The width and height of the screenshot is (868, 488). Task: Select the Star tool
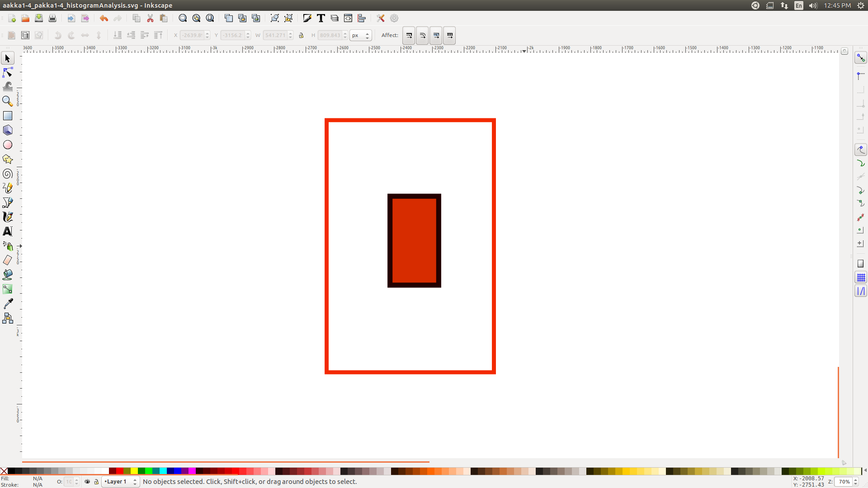click(8, 159)
